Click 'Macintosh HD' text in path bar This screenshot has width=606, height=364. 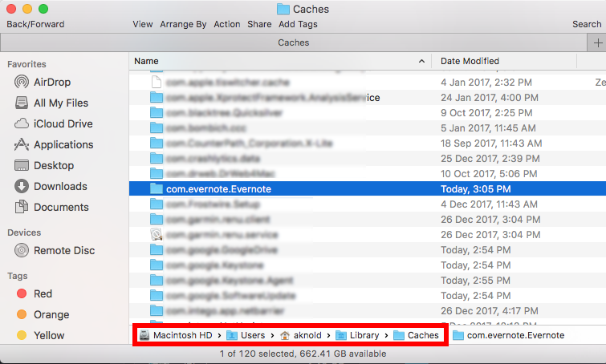pyautogui.click(x=183, y=335)
